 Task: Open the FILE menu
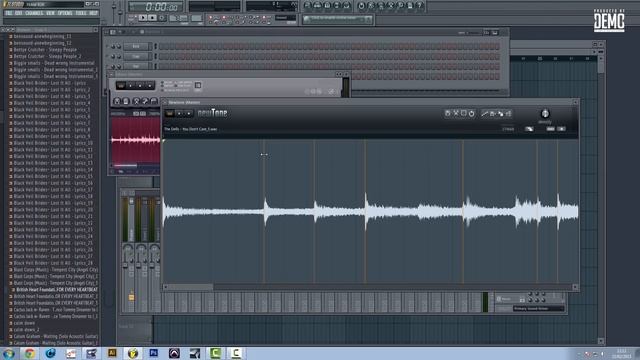tap(8, 13)
